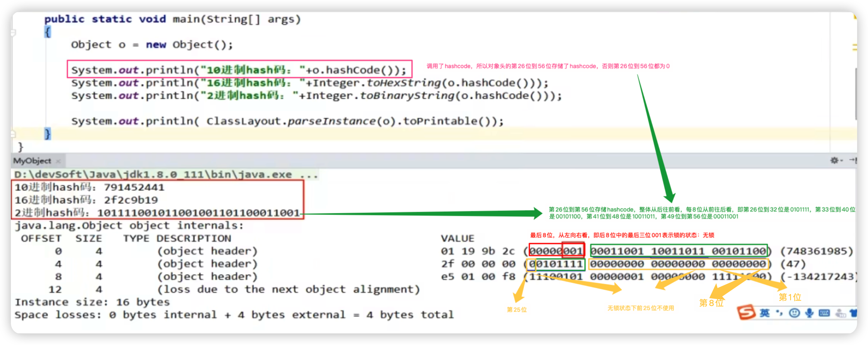Click "ClassLayout.parseInstance(o)" in the code
This screenshot has height=345, width=868.
(303, 121)
